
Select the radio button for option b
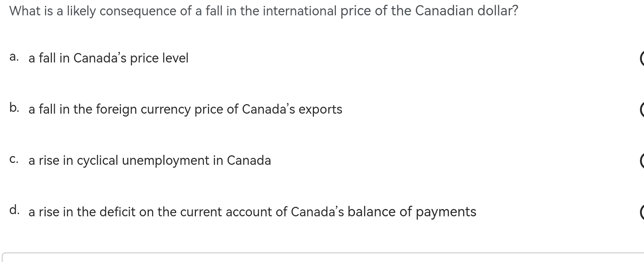[641, 109]
